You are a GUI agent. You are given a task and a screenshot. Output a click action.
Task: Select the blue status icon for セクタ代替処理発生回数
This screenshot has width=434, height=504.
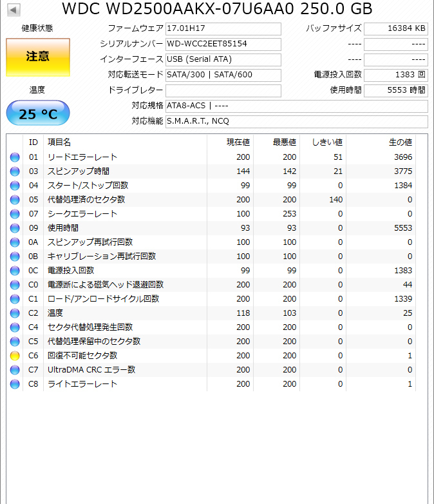(15, 327)
